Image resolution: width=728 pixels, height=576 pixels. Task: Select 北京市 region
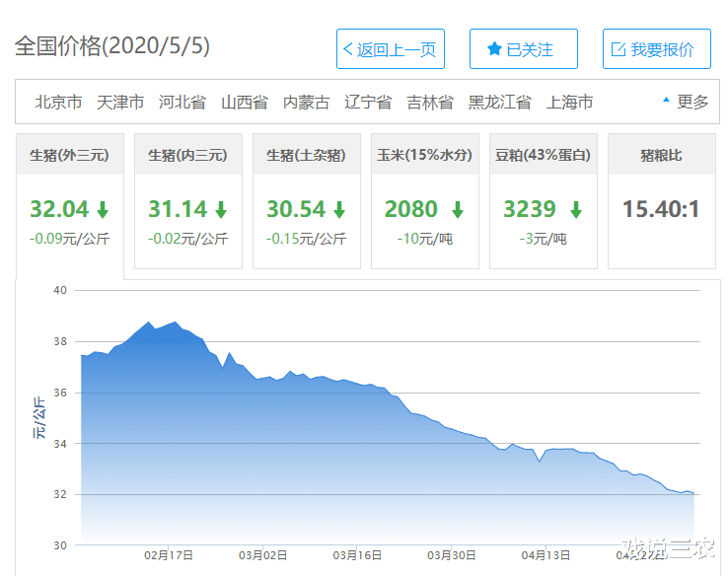[58, 103]
